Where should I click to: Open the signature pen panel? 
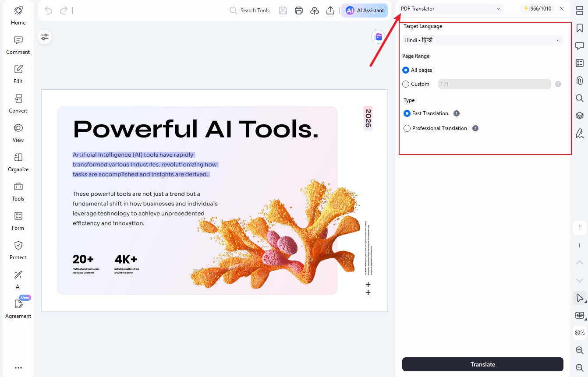pyautogui.click(x=580, y=133)
